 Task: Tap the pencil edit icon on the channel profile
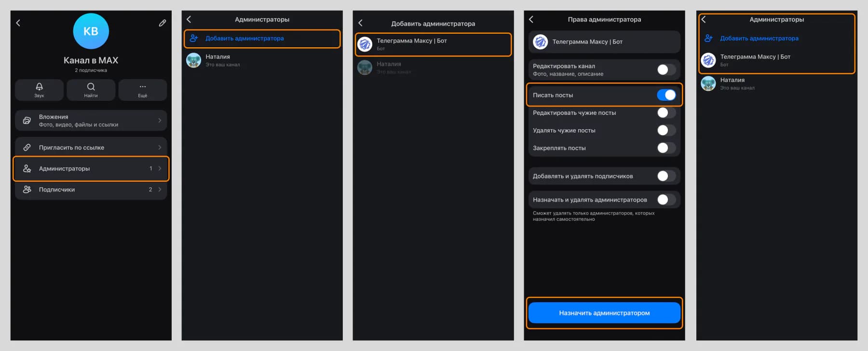[163, 23]
